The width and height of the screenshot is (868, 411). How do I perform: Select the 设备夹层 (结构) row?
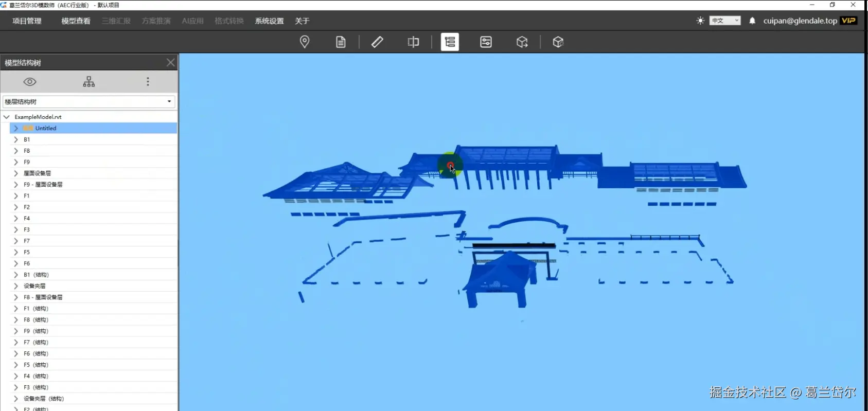coord(94,399)
